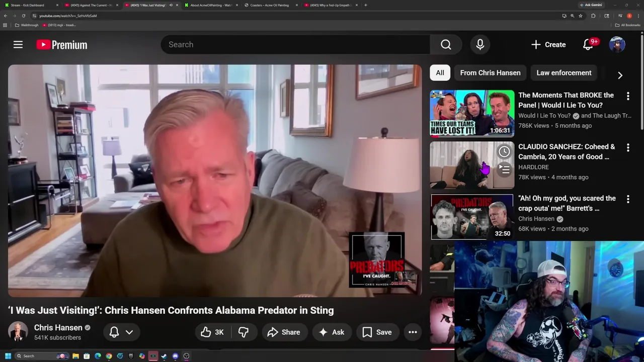Click the Windows taskbar Search box

coord(41,356)
